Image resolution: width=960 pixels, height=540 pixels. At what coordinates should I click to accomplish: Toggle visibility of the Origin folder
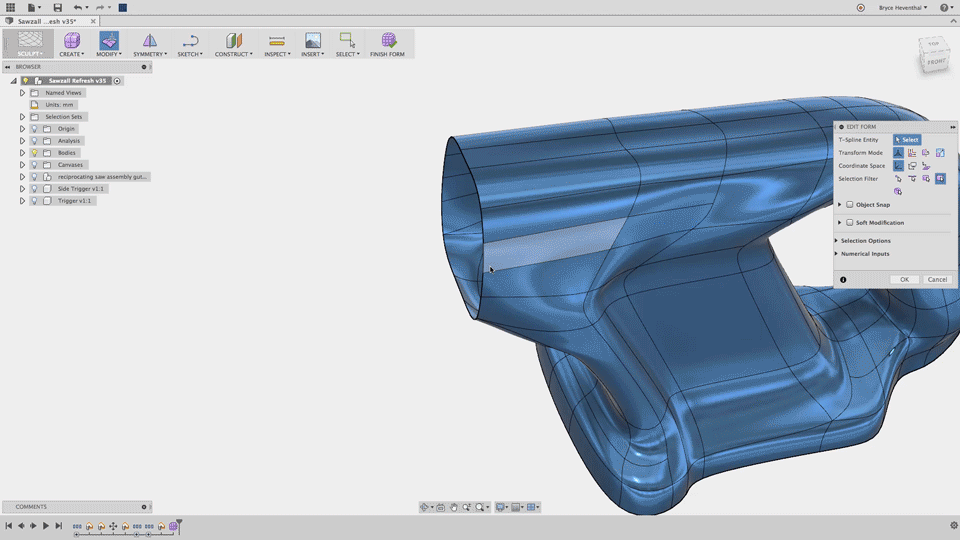(x=35, y=129)
